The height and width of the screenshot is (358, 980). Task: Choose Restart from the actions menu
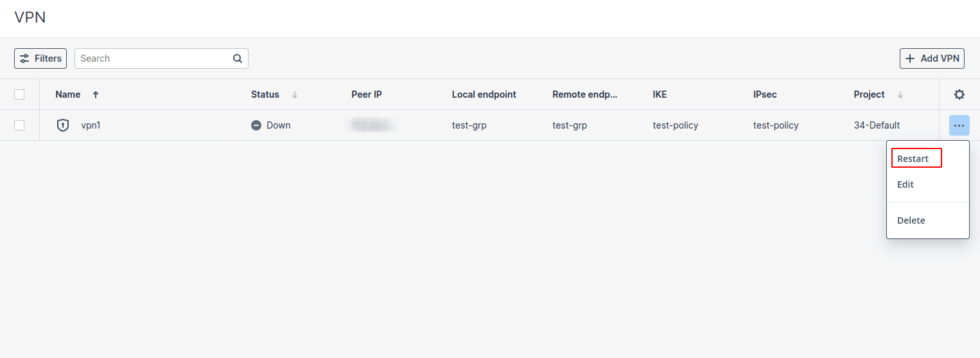913,159
